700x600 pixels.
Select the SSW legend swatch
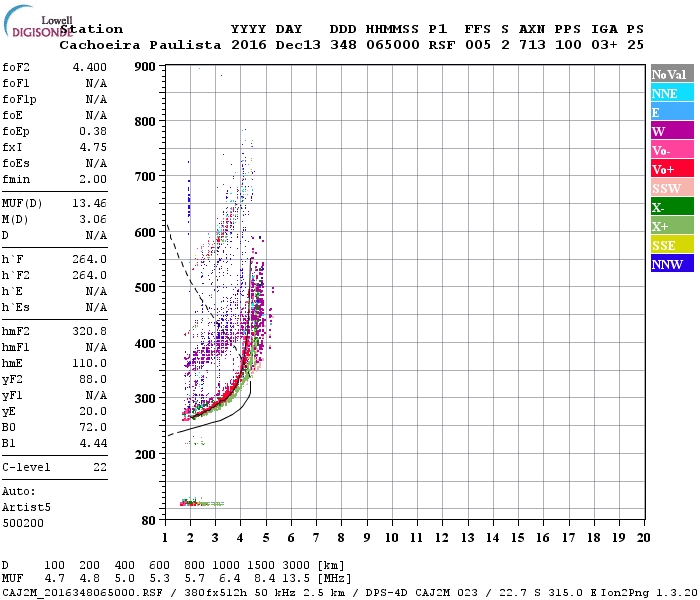672,188
